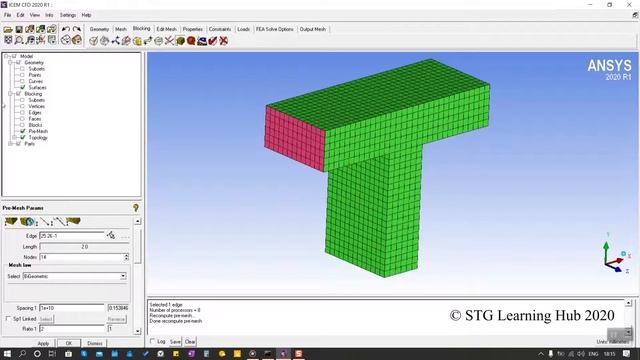The image size is (640, 360).
Task: Click the Open Project folder icon
Action: click(x=8, y=29)
